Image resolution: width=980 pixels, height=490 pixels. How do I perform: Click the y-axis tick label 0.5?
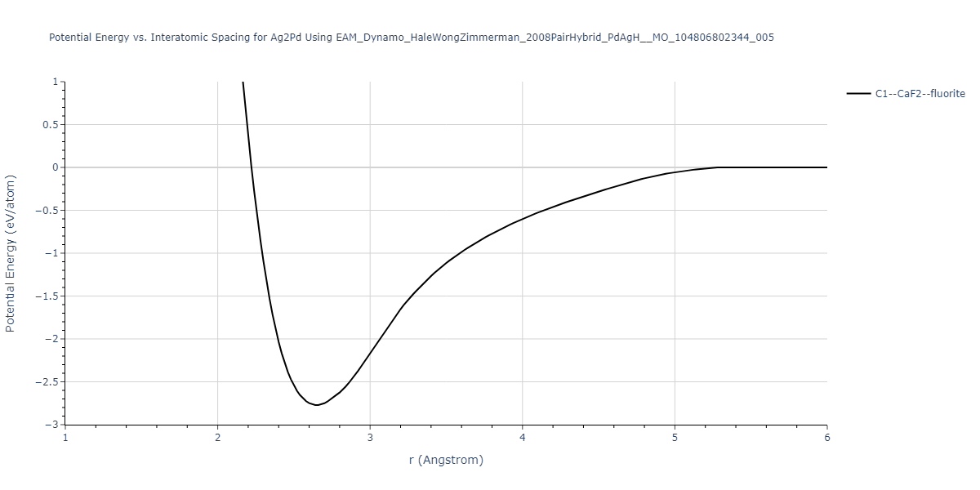[x=51, y=125]
